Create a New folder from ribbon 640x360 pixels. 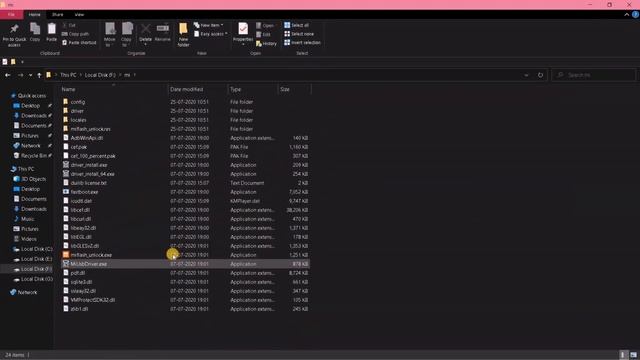[183, 34]
